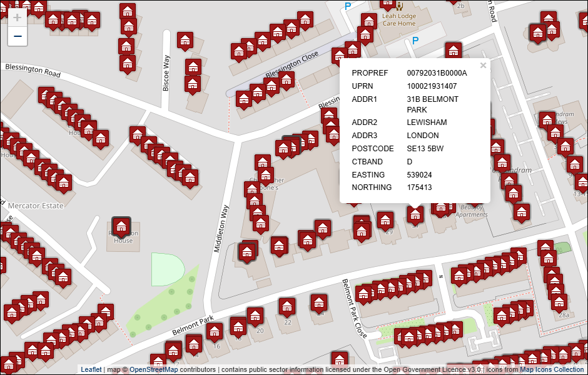The width and height of the screenshot is (588, 375).
Task: Click the house marker on Robinson House
Action: (121, 226)
